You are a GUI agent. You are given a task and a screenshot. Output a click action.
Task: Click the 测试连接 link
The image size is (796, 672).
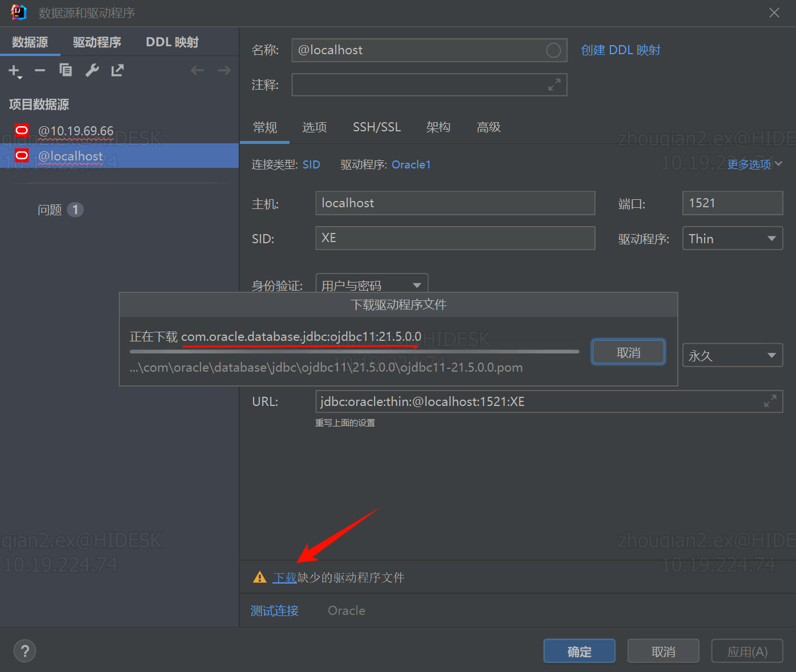tap(275, 611)
